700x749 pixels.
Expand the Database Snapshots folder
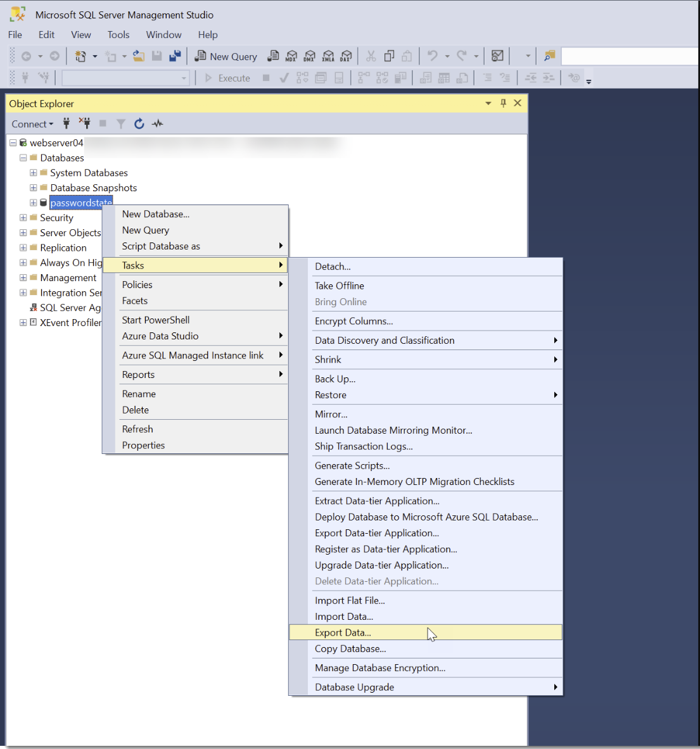point(33,188)
